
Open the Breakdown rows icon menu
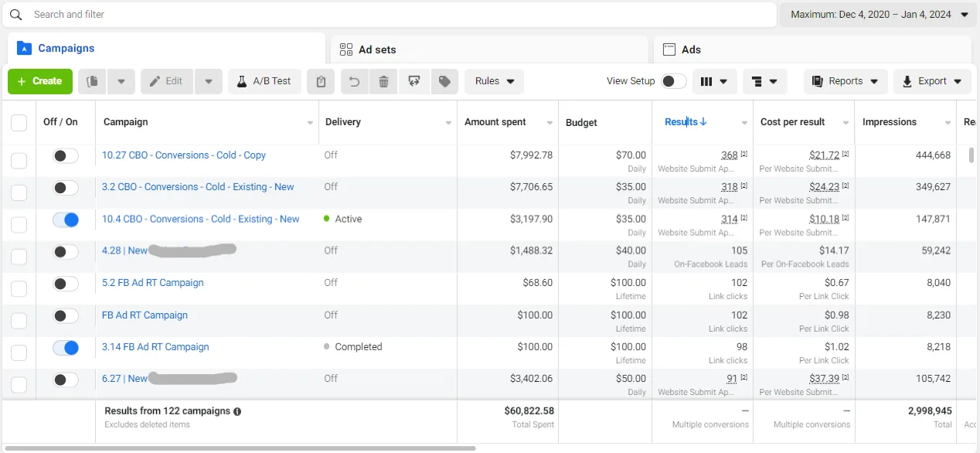click(x=764, y=81)
